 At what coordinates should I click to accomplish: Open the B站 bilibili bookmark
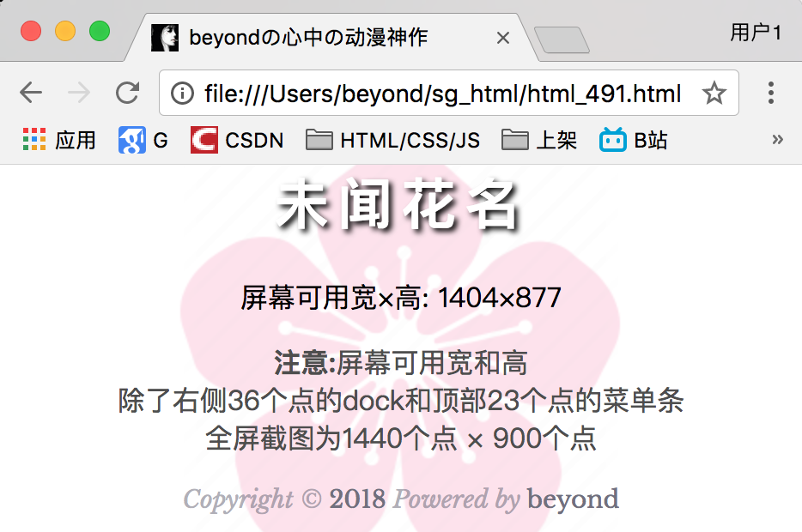tap(633, 140)
